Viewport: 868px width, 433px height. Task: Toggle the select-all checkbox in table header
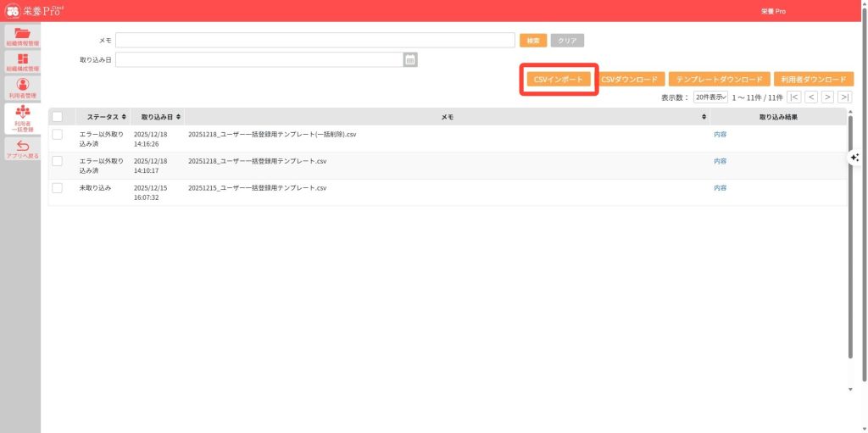point(58,117)
